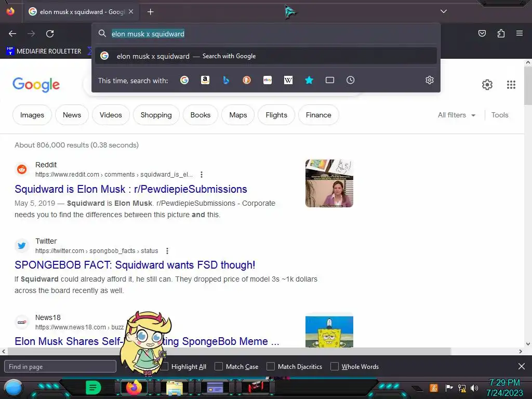
Task: Switch to the Videos results tab
Action: pyautogui.click(x=111, y=115)
